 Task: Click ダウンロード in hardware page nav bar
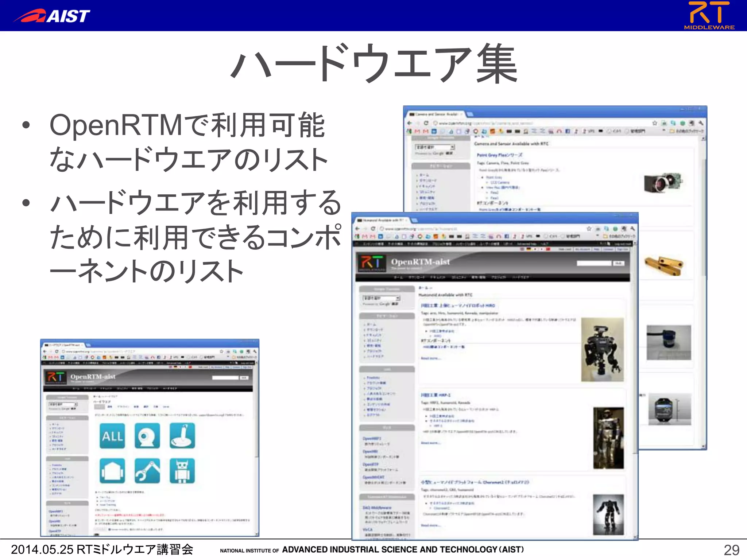point(89,389)
